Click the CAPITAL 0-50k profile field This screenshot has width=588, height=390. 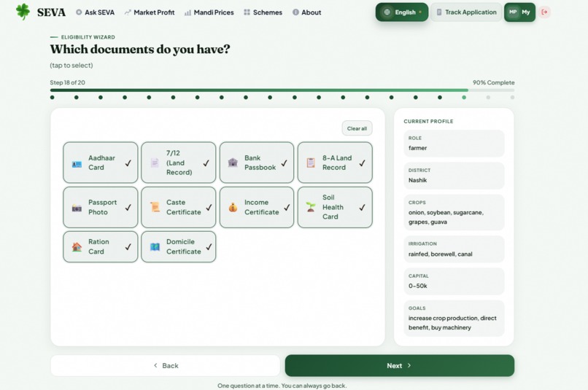click(x=454, y=281)
